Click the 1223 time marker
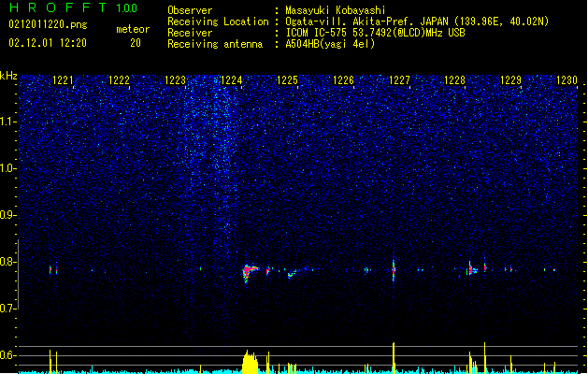This screenshot has height=374, width=588. click(x=175, y=79)
